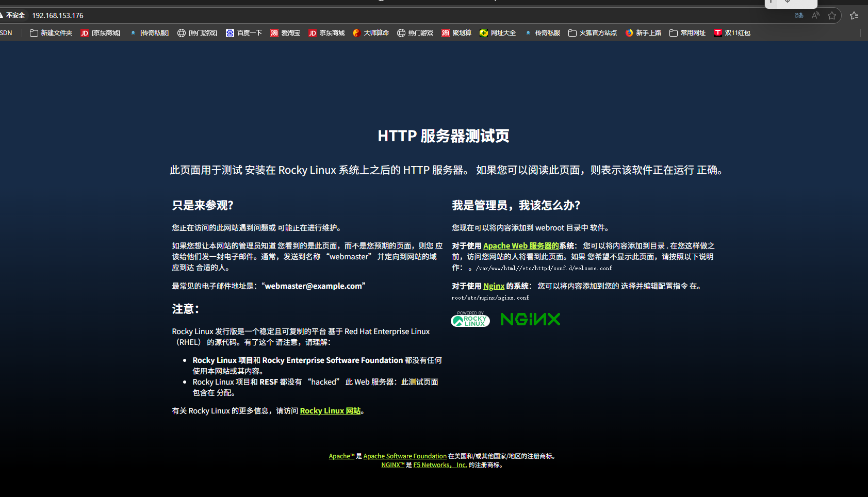
Task: Open the SDN bookmark
Action: [6, 33]
